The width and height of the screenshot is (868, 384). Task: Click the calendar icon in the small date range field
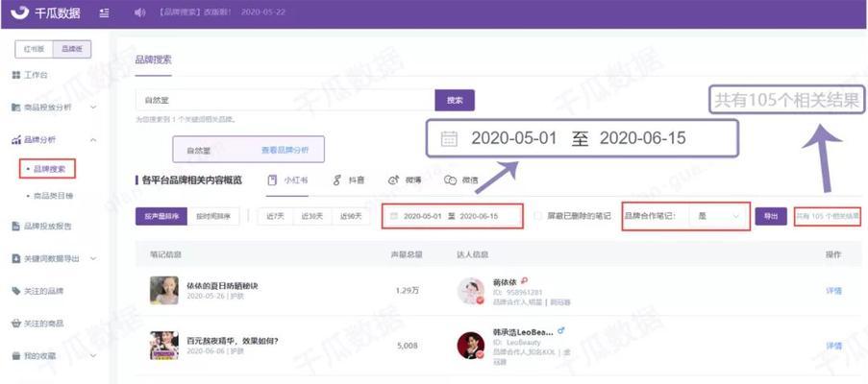pyautogui.click(x=394, y=216)
